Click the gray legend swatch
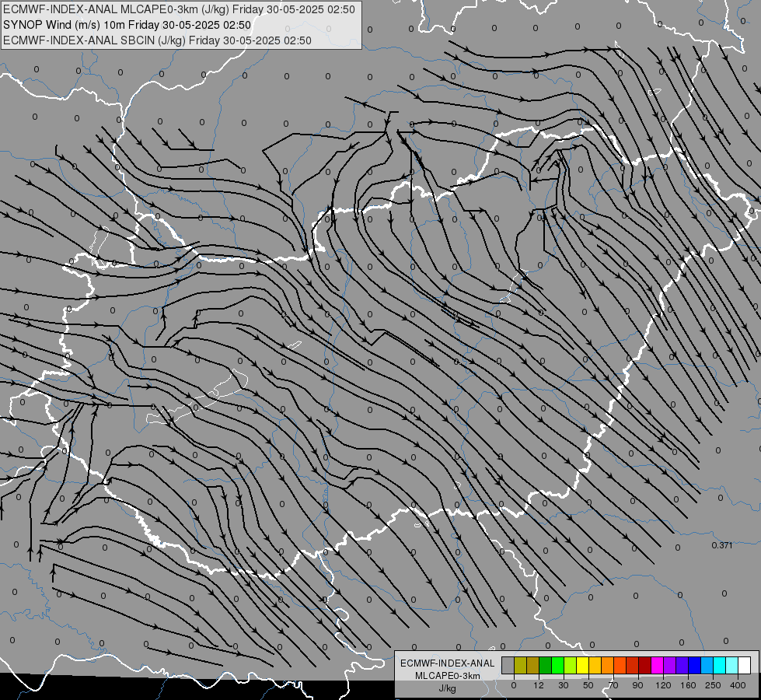This screenshot has height=700, width=761. click(508, 665)
